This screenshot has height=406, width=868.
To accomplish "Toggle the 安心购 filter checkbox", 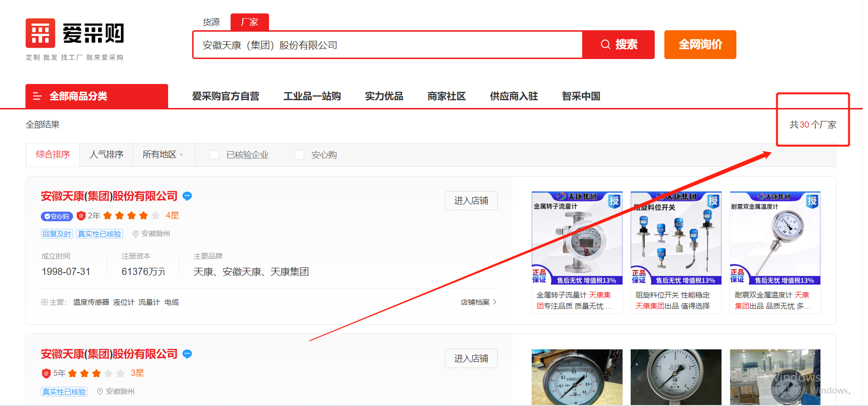I will [299, 155].
